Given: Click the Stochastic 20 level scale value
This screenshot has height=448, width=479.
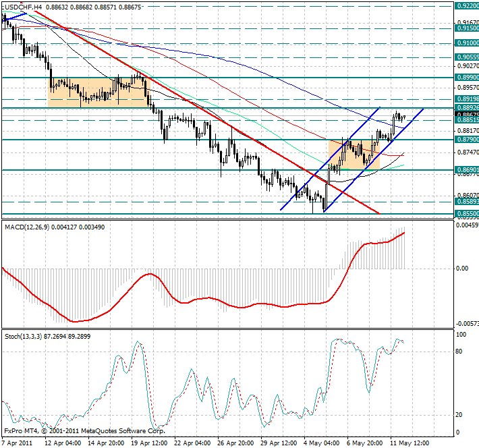Looking at the screenshot, I should tap(459, 415).
